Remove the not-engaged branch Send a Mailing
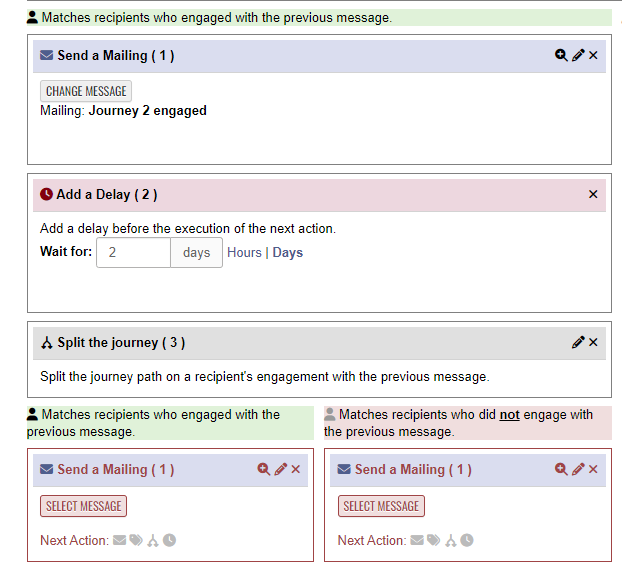 tap(593, 469)
